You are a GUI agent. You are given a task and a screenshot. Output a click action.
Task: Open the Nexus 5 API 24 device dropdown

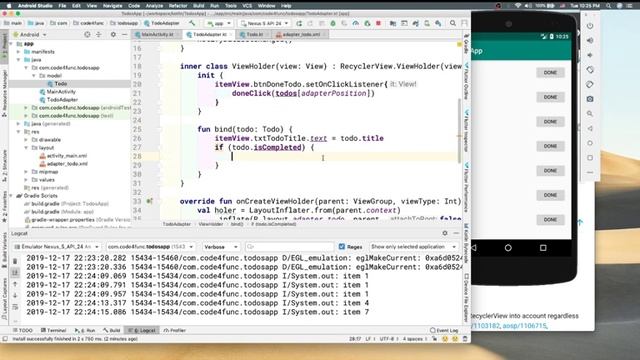click(264, 23)
